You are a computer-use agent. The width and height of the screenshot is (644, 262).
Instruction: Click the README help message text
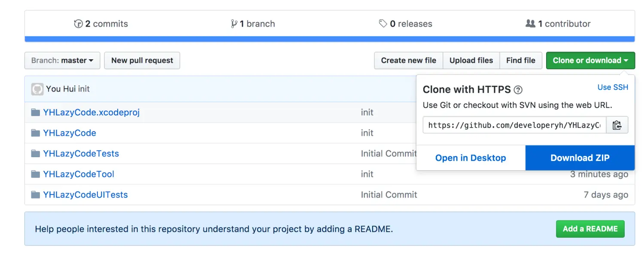(x=214, y=229)
